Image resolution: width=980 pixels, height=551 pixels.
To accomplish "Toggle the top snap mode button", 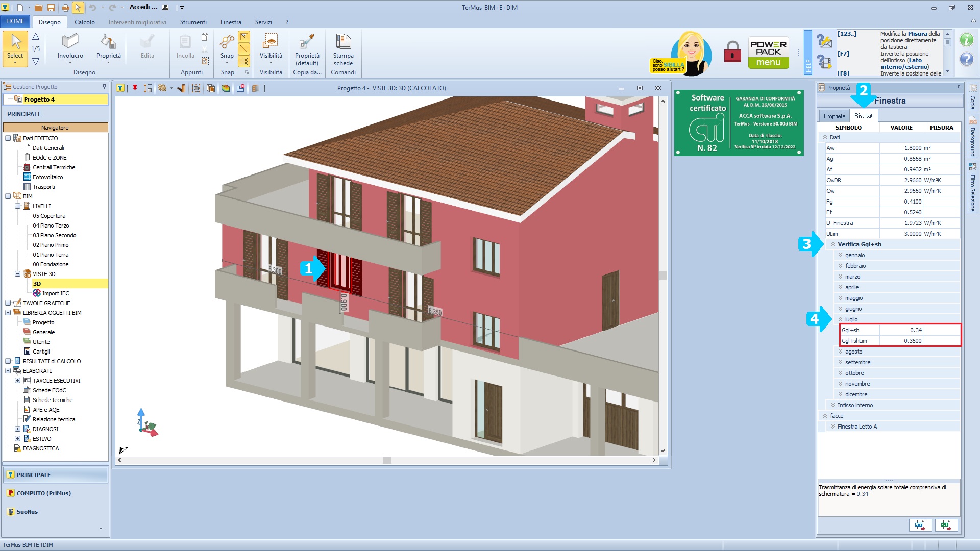I will (x=244, y=37).
